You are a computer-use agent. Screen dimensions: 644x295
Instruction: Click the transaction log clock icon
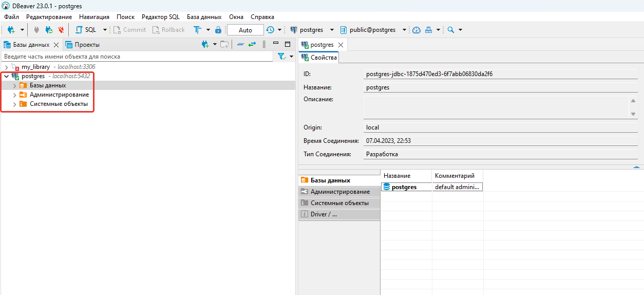270,30
